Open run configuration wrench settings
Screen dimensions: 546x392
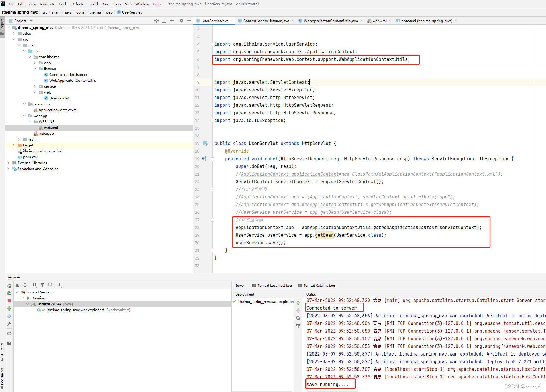click(x=9, y=324)
